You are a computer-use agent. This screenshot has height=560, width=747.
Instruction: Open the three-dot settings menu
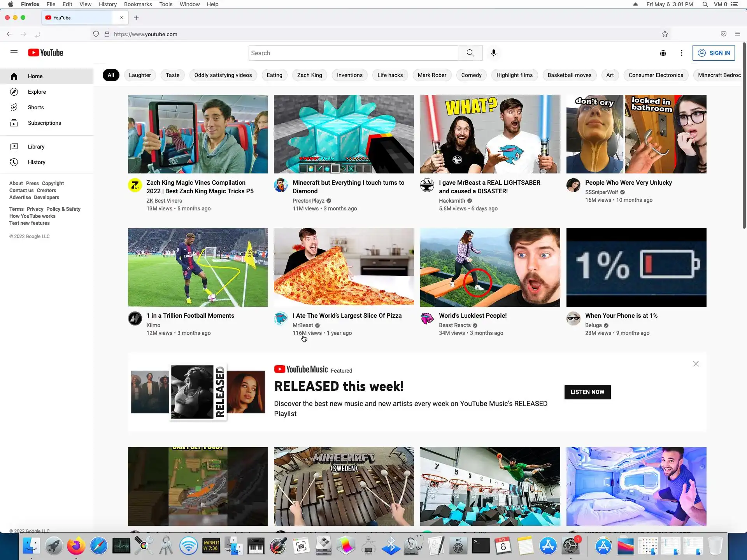coord(681,53)
